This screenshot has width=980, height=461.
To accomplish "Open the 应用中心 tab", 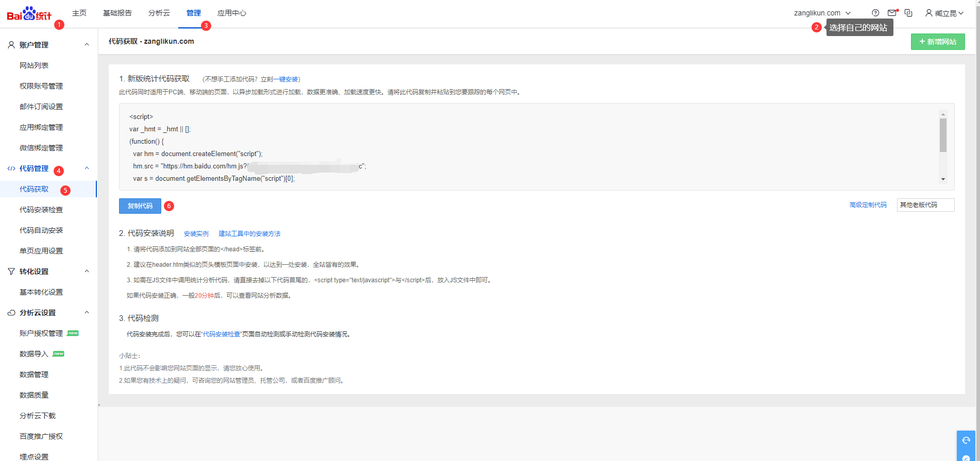I will pos(232,13).
